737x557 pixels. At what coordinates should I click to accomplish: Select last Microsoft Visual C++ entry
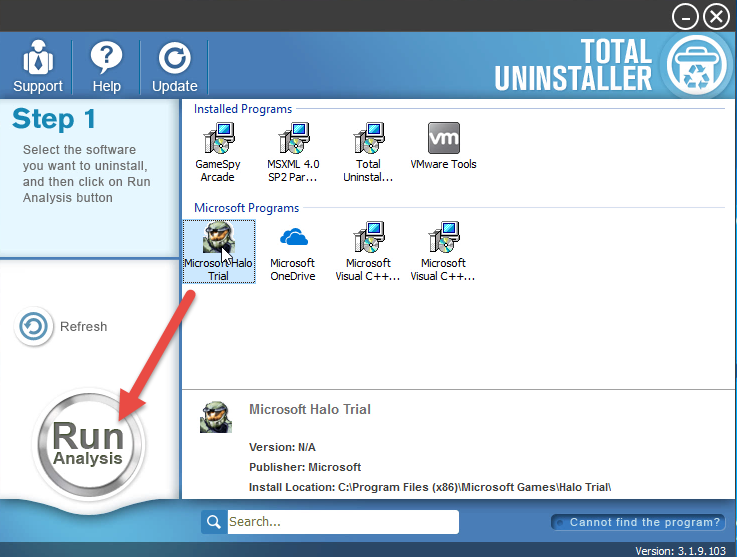click(443, 251)
